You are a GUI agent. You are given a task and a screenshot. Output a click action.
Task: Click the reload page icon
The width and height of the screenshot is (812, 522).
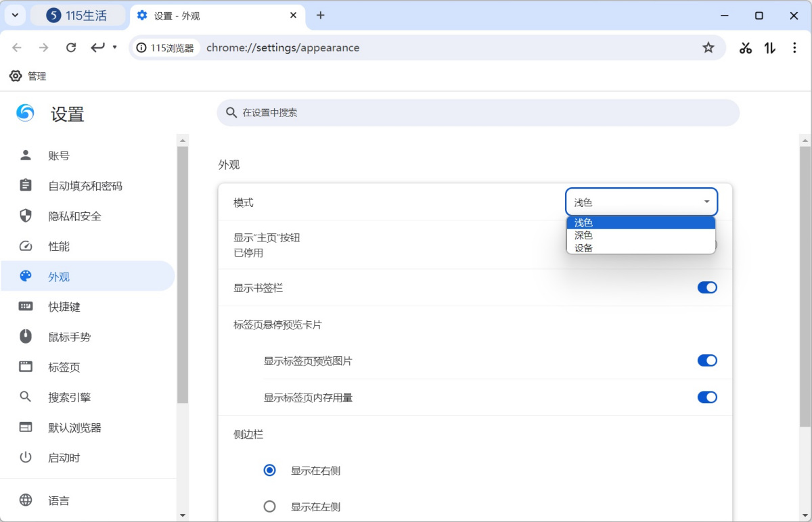coord(71,48)
